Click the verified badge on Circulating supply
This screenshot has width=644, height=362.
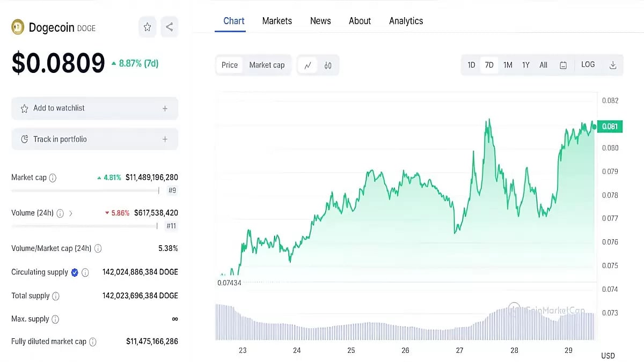pyautogui.click(x=74, y=272)
